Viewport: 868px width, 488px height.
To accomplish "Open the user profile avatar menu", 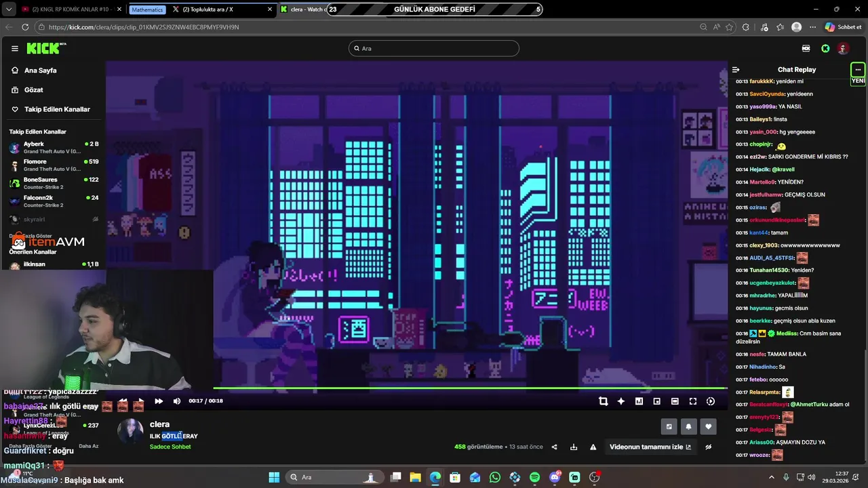I will pos(843,48).
